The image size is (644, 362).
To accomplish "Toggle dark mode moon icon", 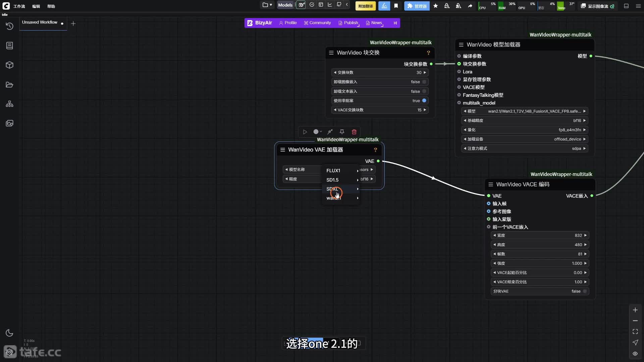I will click(9, 333).
